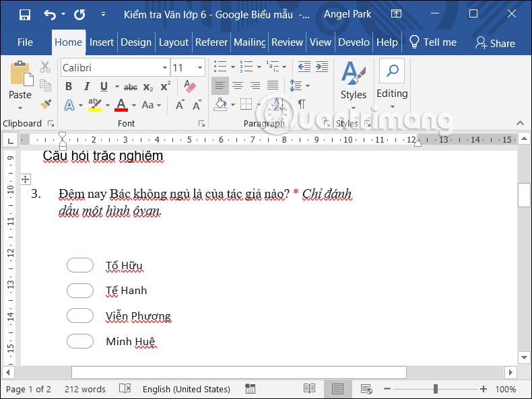Select the Minh Huệ answer oval
532x399 pixels.
(x=80, y=341)
